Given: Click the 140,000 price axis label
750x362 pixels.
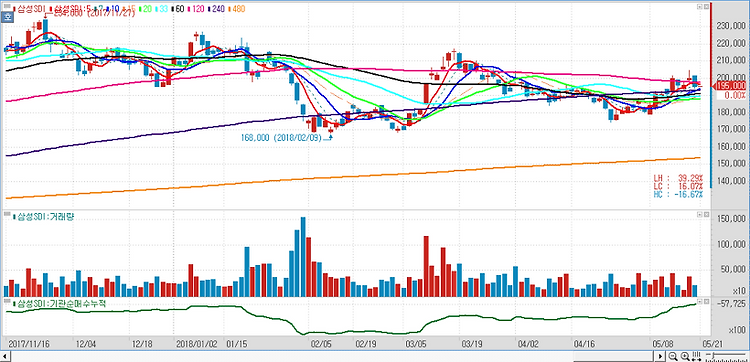Looking at the screenshot, I should pos(731,181).
